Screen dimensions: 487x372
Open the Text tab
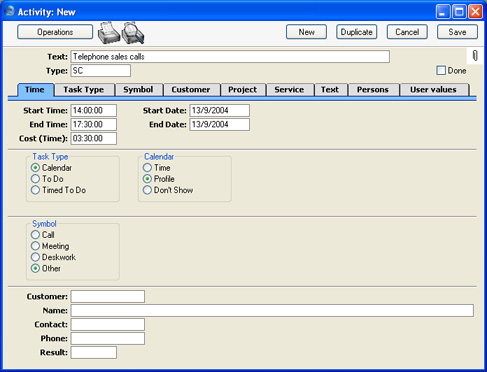(x=330, y=90)
